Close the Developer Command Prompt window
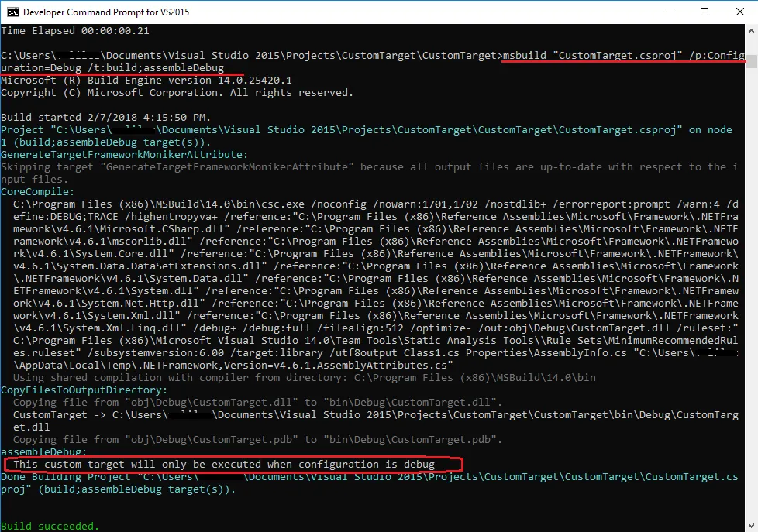The height and width of the screenshot is (532, 758). (739, 12)
